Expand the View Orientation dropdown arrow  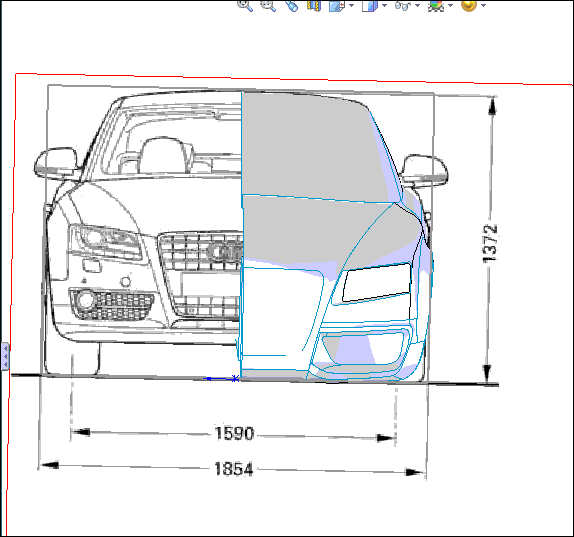coord(351,5)
